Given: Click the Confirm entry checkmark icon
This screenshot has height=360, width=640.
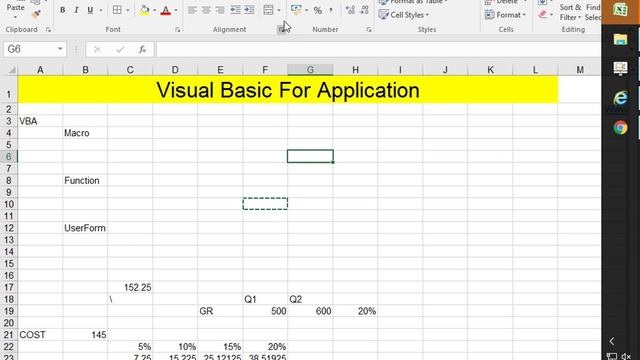Looking at the screenshot, I should point(120,49).
